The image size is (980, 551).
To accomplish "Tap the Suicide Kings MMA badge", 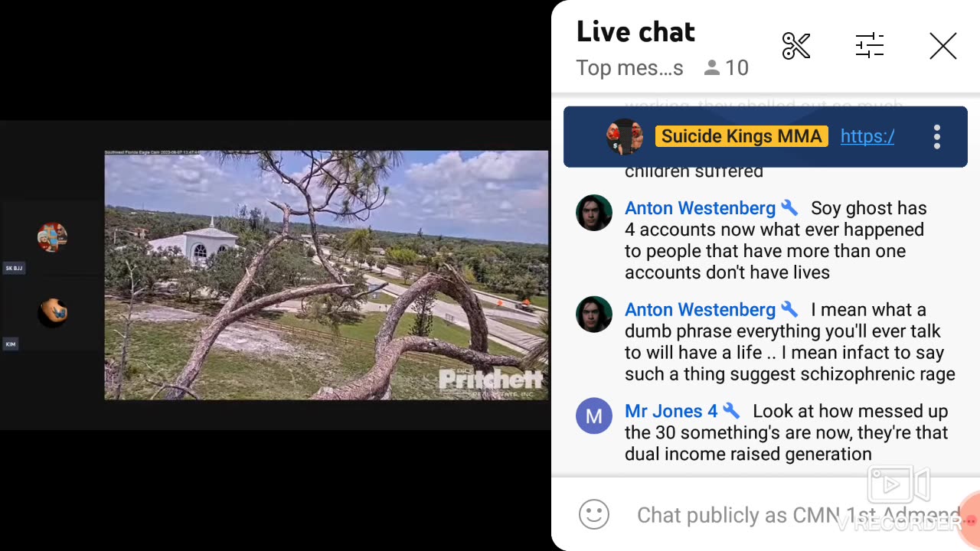I will coord(741,136).
